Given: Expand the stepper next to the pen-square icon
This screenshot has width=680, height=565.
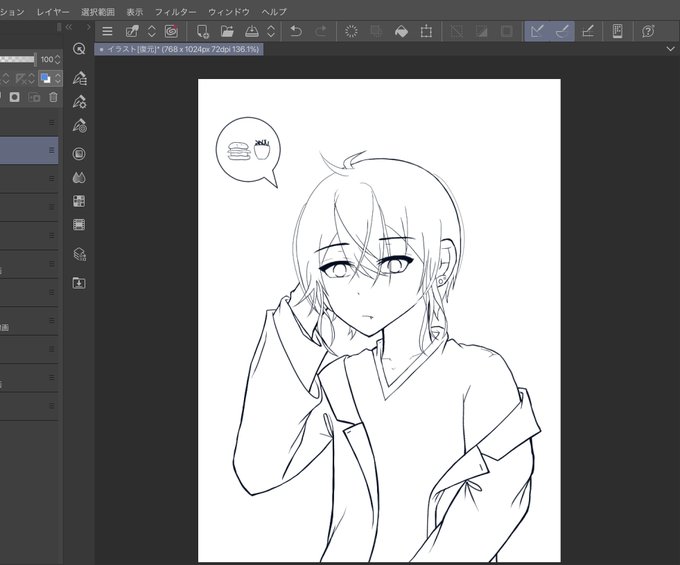Looking at the screenshot, I should point(152,31).
